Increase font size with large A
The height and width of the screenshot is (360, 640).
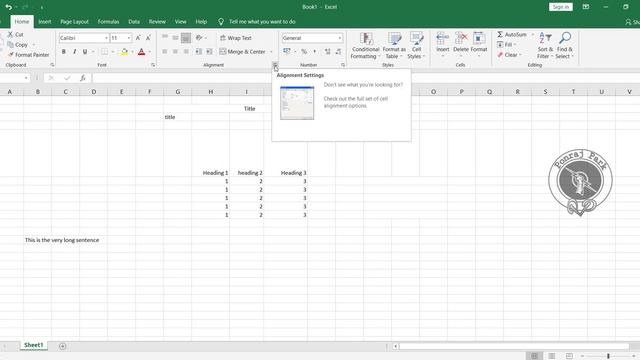138,38
